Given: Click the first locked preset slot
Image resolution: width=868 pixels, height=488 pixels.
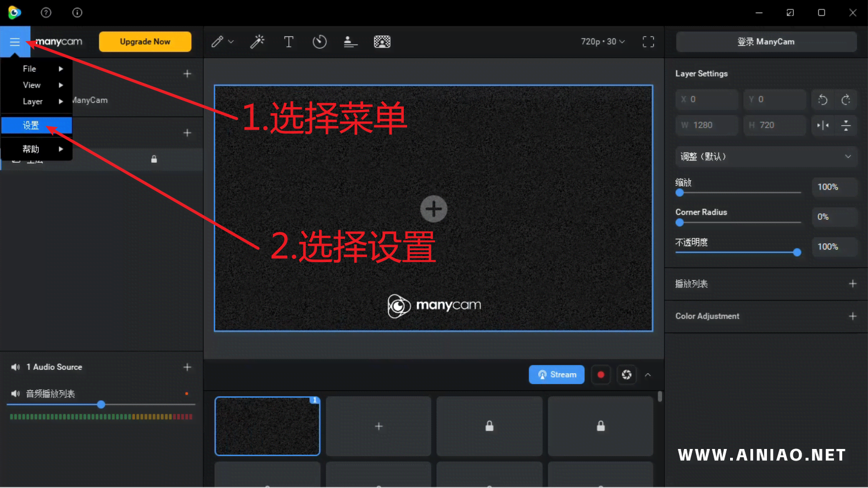Looking at the screenshot, I should pyautogui.click(x=489, y=426).
